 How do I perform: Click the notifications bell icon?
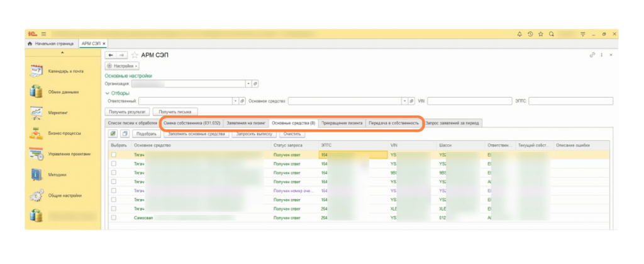click(519, 33)
